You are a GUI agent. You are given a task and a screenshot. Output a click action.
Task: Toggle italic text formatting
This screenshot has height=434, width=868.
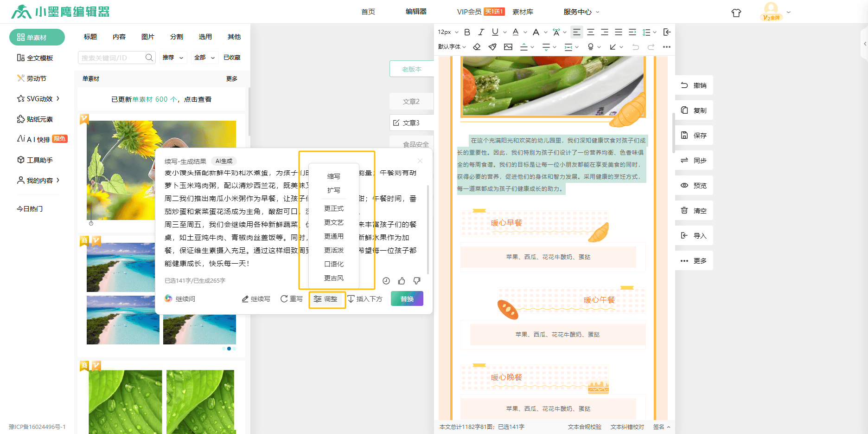click(x=481, y=32)
